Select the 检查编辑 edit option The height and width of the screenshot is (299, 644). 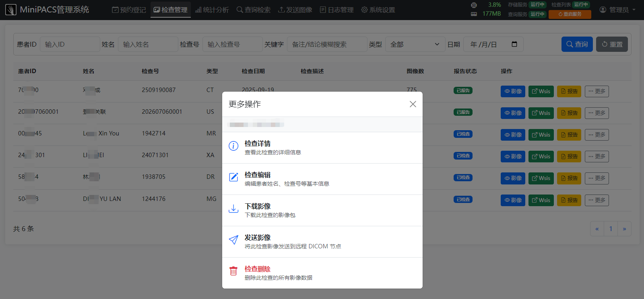coord(322,179)
